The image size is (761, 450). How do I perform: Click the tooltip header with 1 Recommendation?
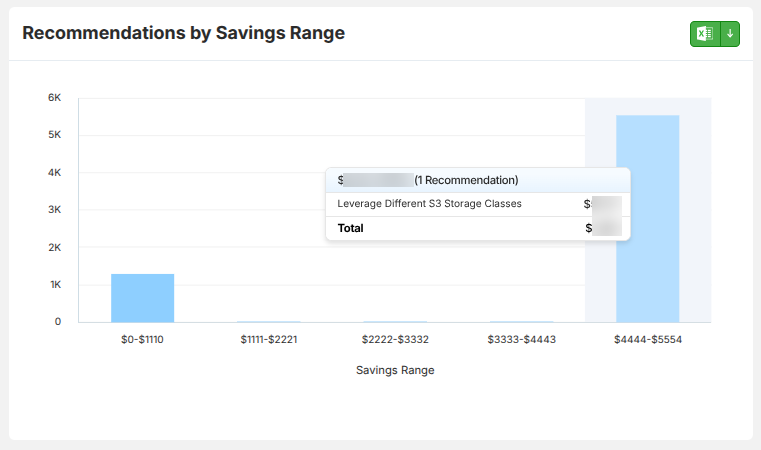point(478,180)
